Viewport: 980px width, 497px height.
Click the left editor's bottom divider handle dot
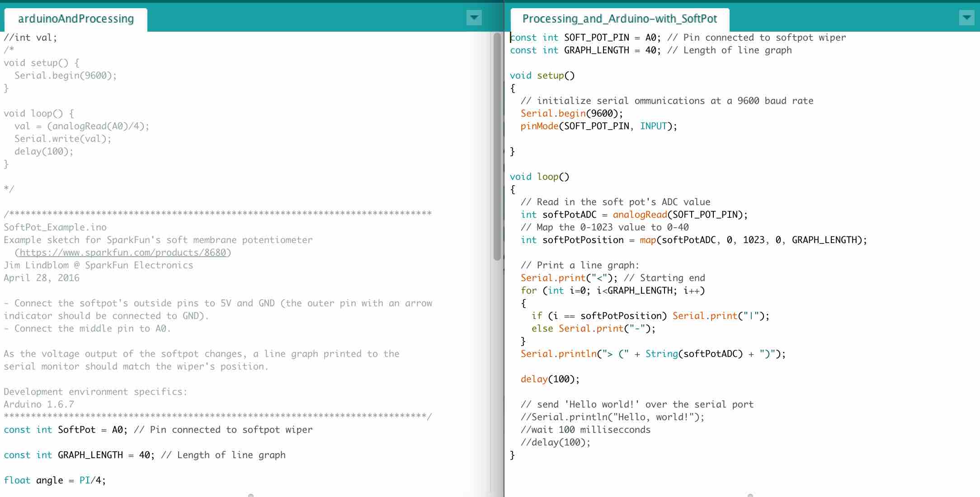pos(251,495)
